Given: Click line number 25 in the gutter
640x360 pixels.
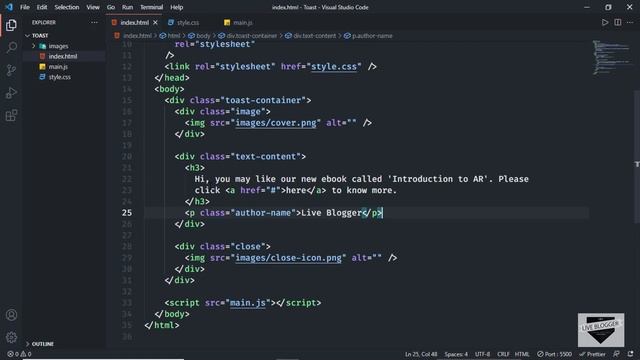Looking at the screenshot, I should pos(127,213).
